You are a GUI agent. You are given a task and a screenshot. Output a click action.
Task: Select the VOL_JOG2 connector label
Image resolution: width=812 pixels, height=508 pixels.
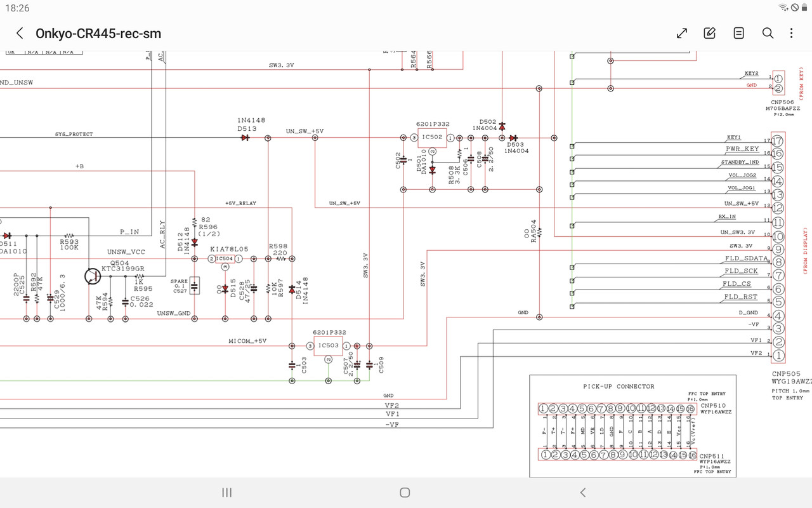coord(742,175)
